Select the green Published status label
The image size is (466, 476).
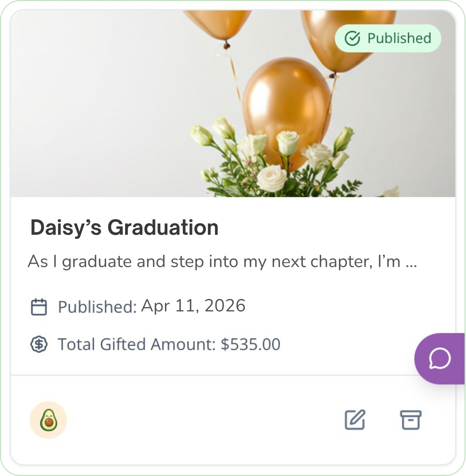(399, 38)
